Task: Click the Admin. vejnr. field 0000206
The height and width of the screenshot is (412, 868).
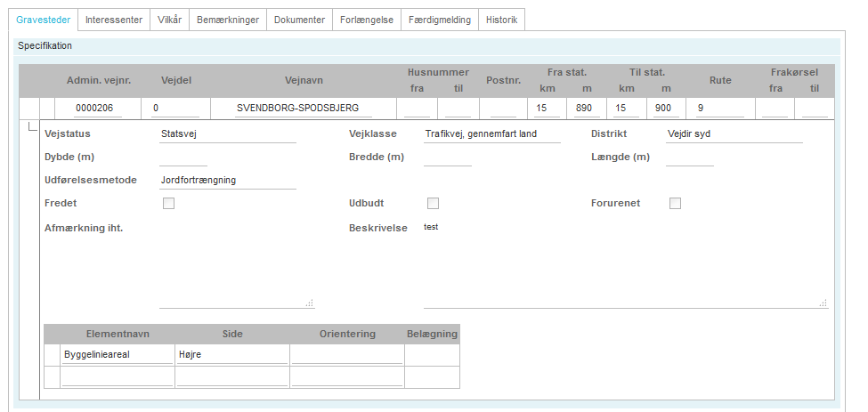Action: [98, 109]
